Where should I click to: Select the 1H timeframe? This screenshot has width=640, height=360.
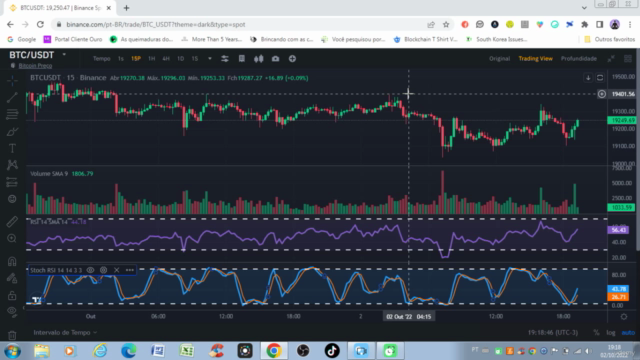click(x=151, y=59)
